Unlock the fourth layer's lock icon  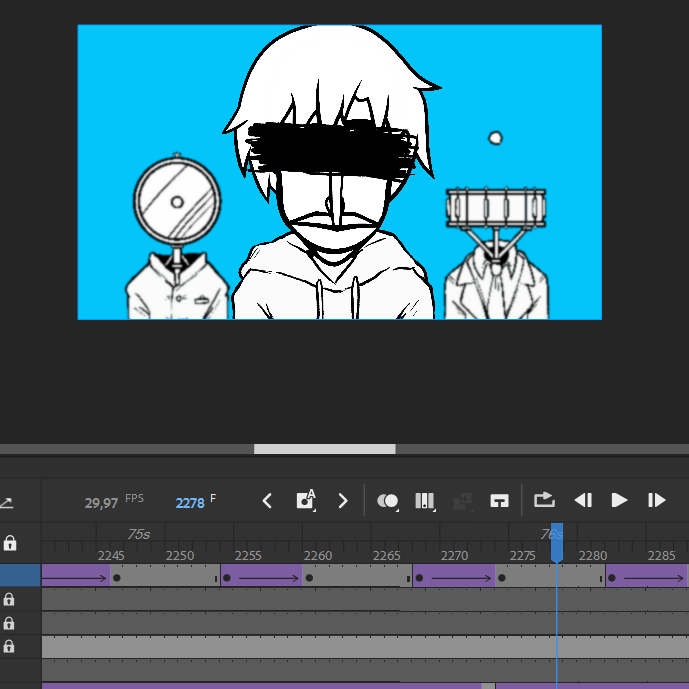pos(9,647)
